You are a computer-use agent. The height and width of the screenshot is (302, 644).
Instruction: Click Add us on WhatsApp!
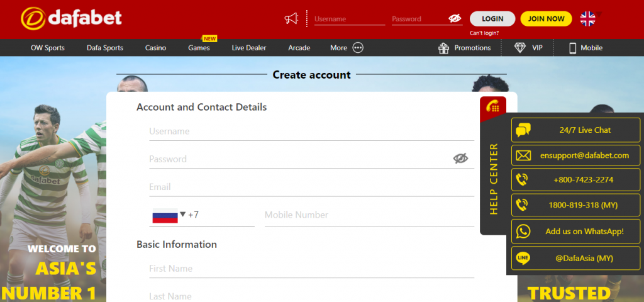(576, 232)
